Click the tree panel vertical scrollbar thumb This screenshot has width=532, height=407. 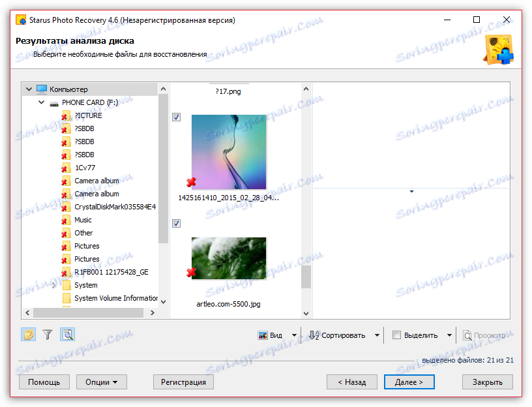tap(163, 169)
